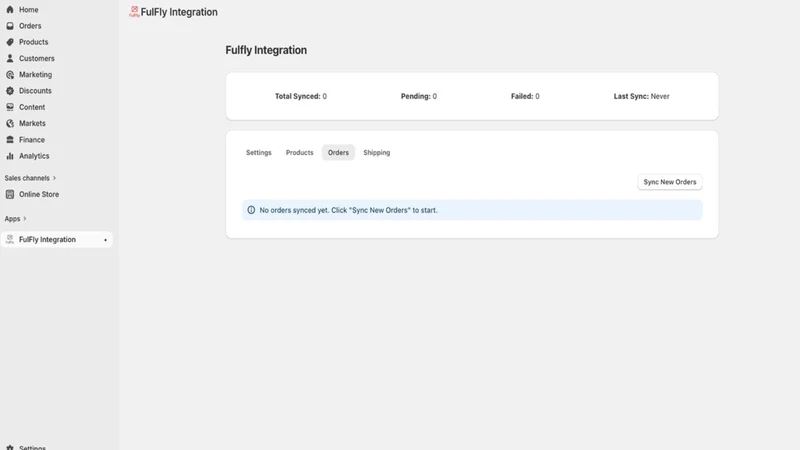The width and height of the screenshot is (800, 450).
Task: Click the Products tag icon in sidebar
Action: 10,42
